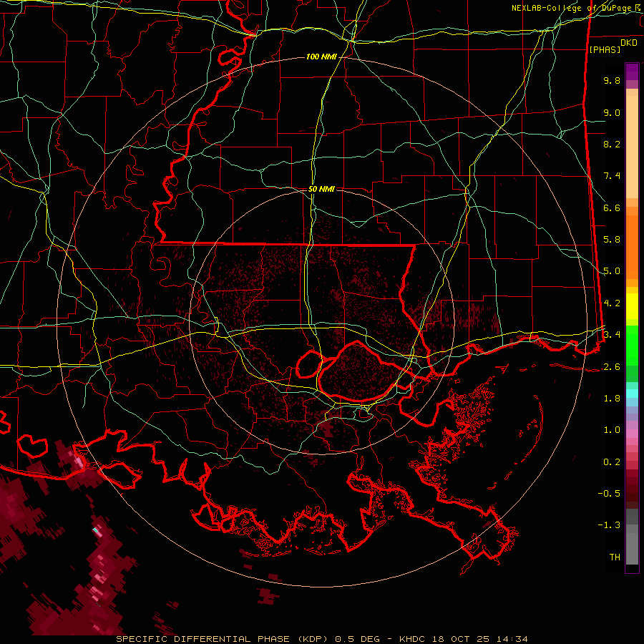
Task: Click the 5.8 value on the color scale
Action: pyautogui.click(x=612, y=240)
